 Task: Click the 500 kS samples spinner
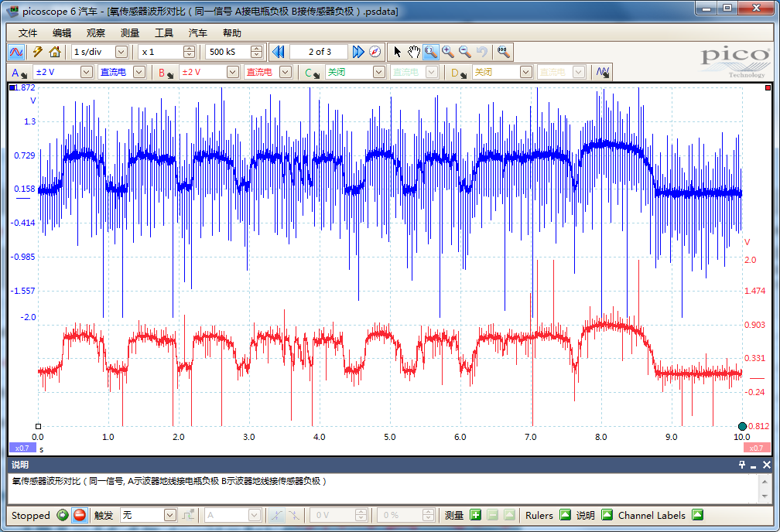tap(256, 52)
